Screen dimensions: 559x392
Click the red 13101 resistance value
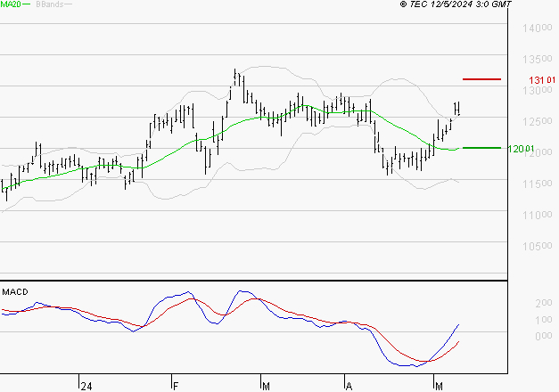coord(542,80)
